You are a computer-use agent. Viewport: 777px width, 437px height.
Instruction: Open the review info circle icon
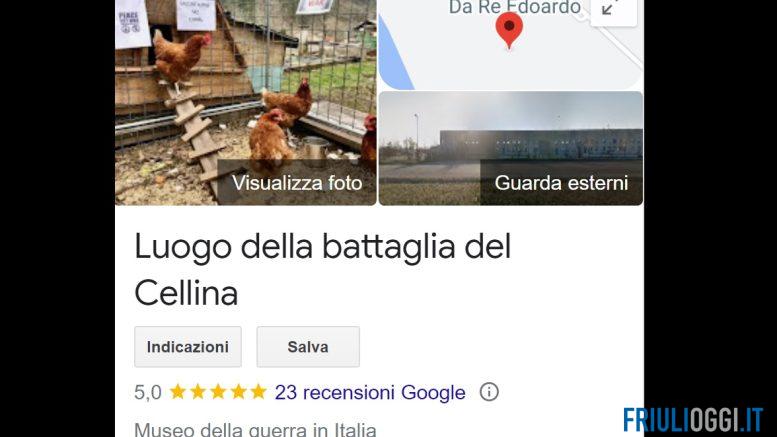click(x=489, y=392)
